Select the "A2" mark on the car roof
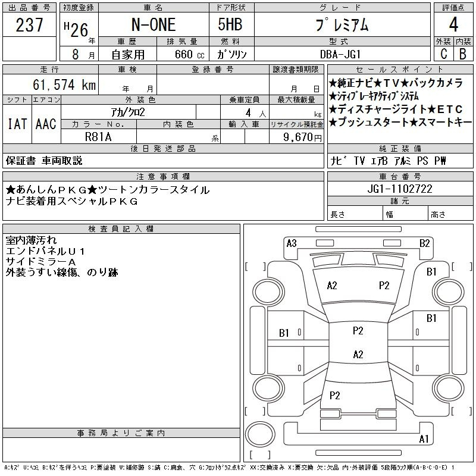The height and width of the screenshot is (476, 476). [x=358, y=355]
